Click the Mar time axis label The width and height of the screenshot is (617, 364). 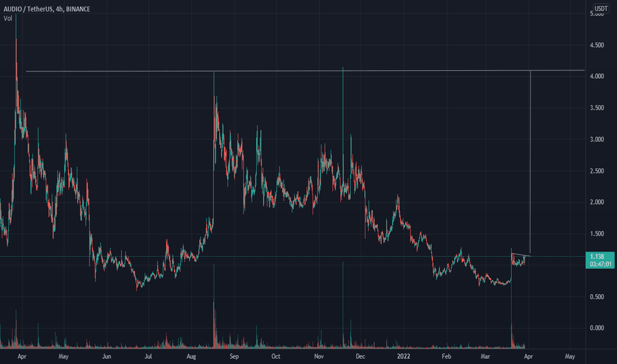click(485, 357)
